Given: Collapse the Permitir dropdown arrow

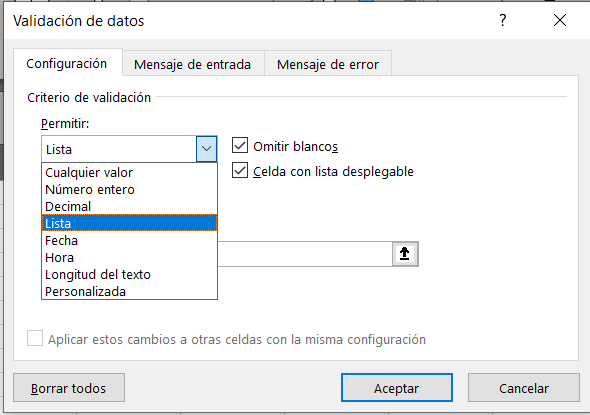Looking at the screenshot, I should [206, 149].
